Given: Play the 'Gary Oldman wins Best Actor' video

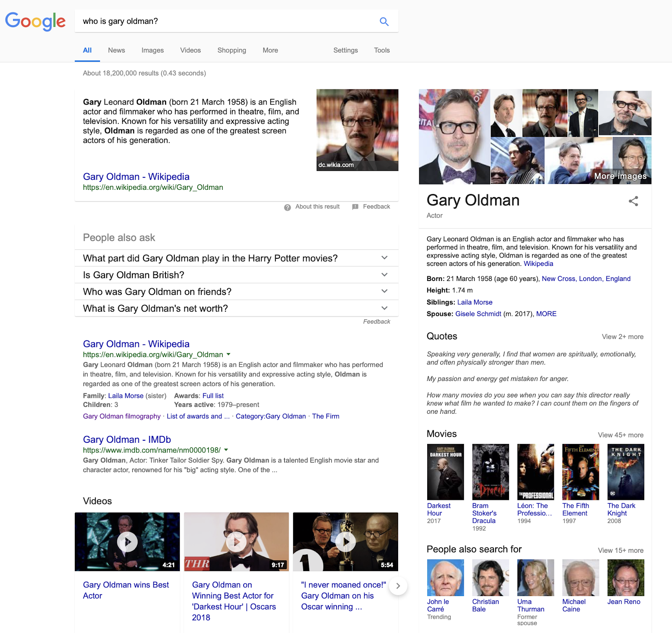Looking at the screenshot, I should pyautogui.click(x=127, y=542).
